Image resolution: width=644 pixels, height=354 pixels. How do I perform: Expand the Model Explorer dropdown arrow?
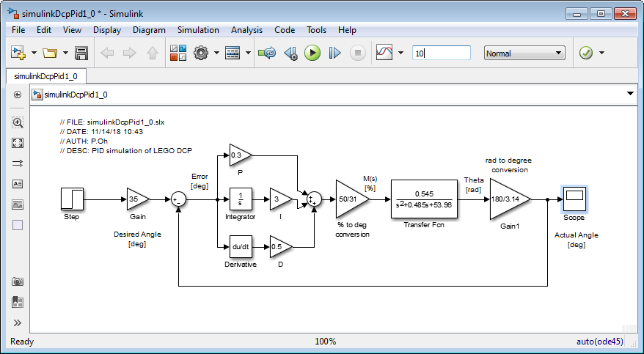click(x=248, y=53)
